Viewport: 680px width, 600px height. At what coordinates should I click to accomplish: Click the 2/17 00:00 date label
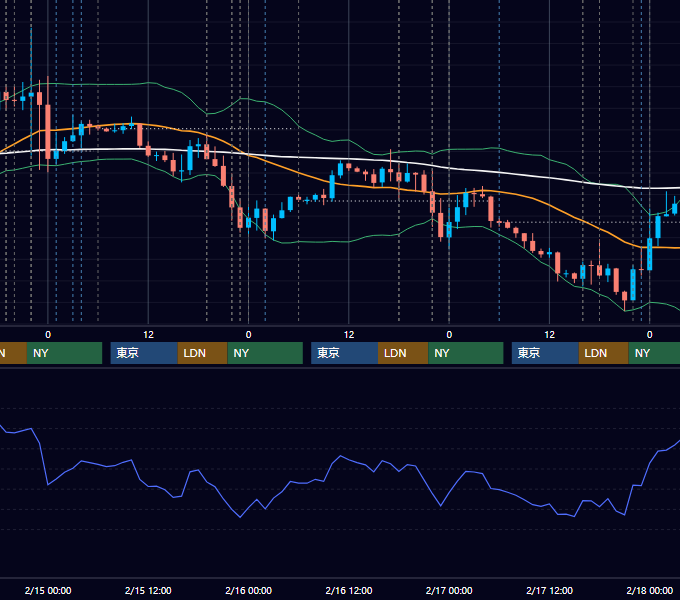[x=449, y=590]
